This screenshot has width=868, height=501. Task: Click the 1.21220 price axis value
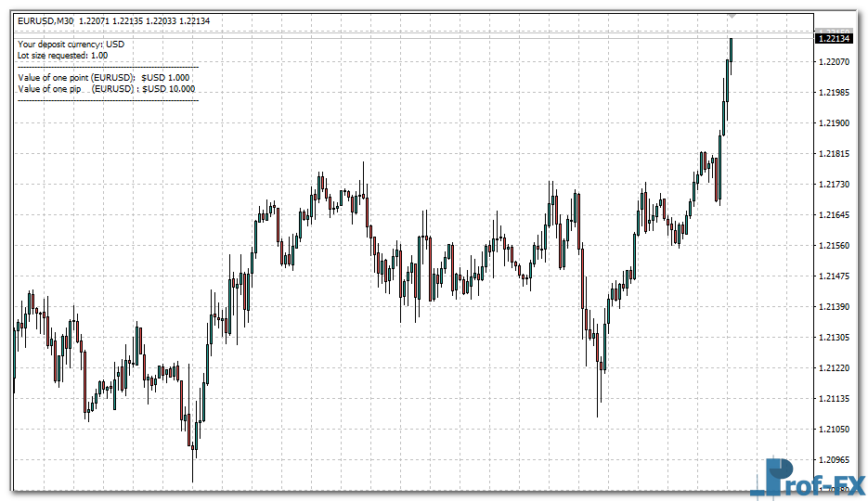835,368
